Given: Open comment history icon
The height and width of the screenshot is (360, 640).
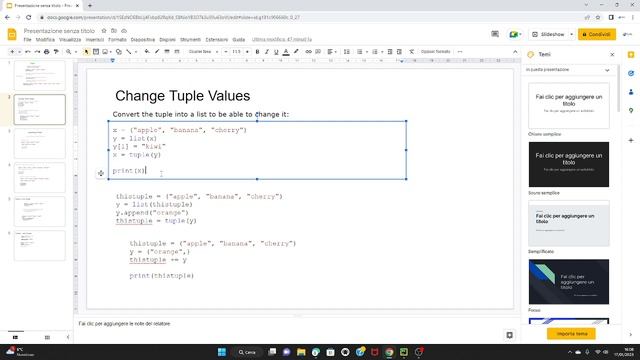Looking at the screenshot, I should 495,34.
